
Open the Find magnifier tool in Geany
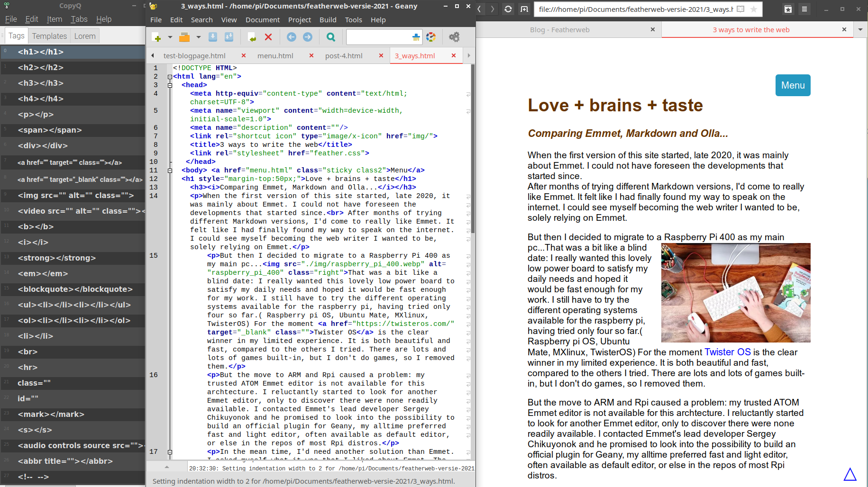[x=331, y=37]
